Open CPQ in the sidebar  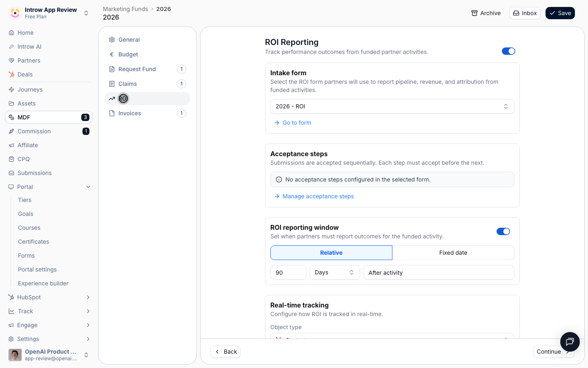49,159
